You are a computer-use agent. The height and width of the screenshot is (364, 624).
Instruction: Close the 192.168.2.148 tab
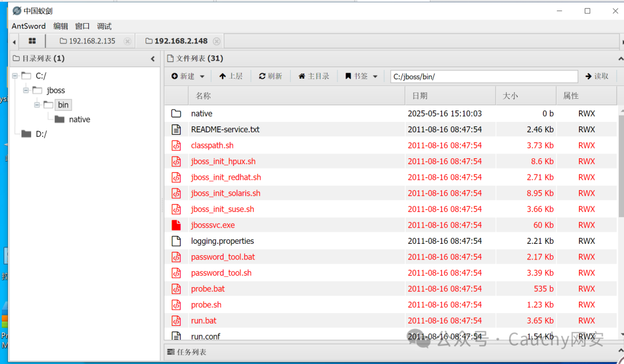pos(217,42)
